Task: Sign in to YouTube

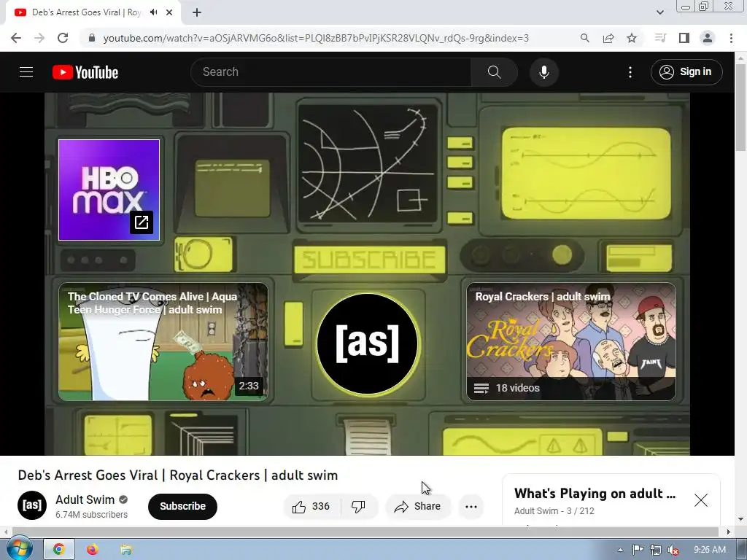Action: pyautogui.click(x=686, y=72)
